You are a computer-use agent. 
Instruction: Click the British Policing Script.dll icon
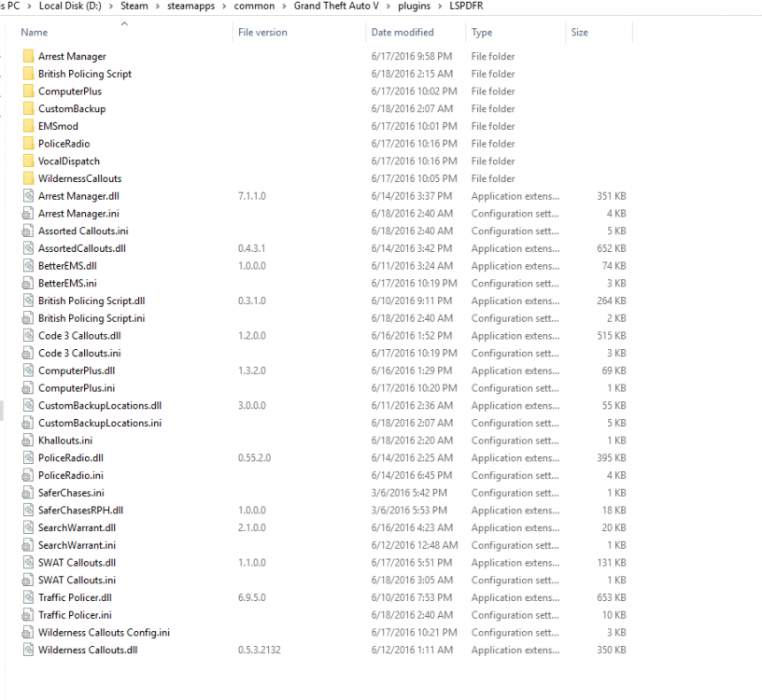tap(29, 301)
